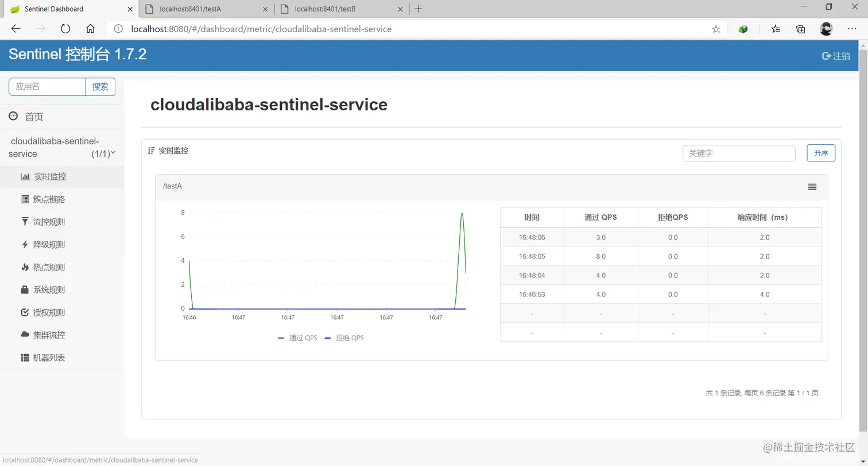868x466 pixels.
Task: Click the Sentinel 控制台 1.7.2 title
Action: click(x=77, y=55)
